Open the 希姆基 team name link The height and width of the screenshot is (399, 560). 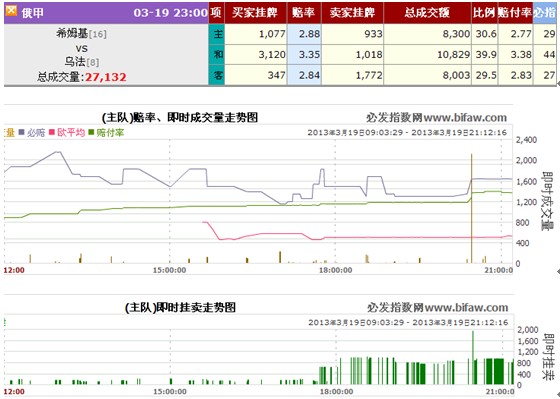72,34
